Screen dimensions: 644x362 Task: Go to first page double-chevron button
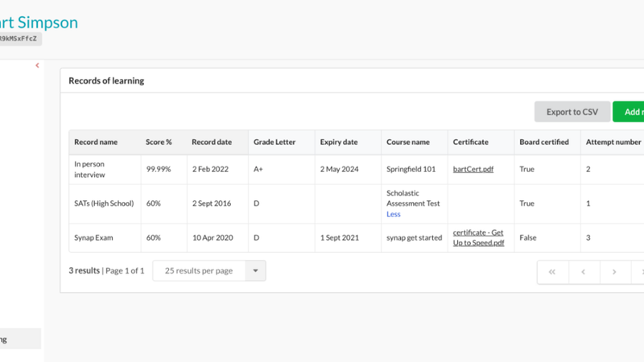click(552, 272)
